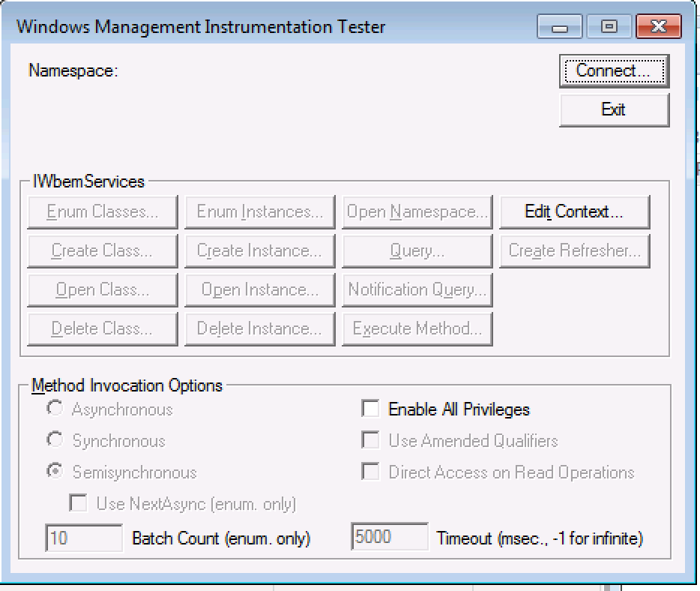Click the Timeout value field
This screenshot has height=591, width=700.
(x=389, y=538)
